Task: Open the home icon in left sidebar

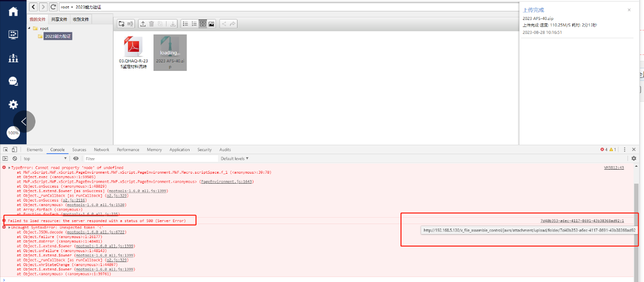Action: click(x=13, y=11)
